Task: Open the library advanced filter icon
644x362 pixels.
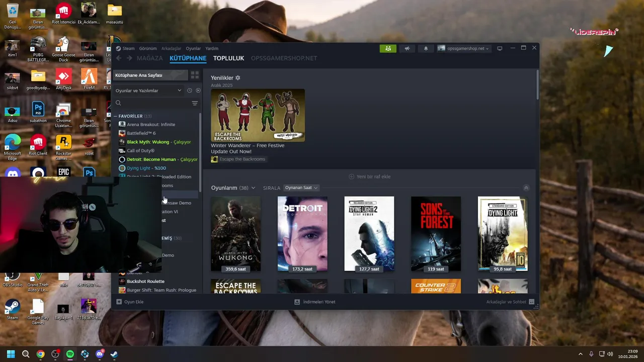Action: click(x=195, y=103)
